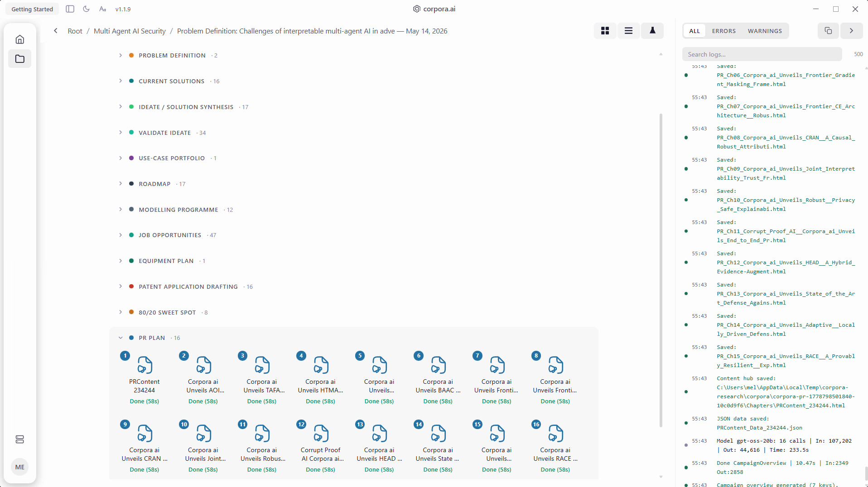Image resolution: width=868 pixels, height=487 pixels.
Task: Expand the Roadmap section
Action: click(121, 184)
